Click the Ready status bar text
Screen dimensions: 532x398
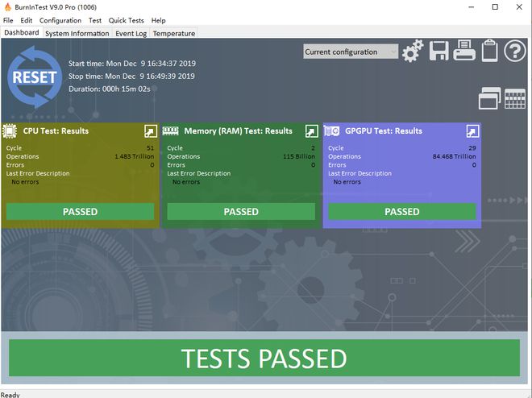pos(10,395)
